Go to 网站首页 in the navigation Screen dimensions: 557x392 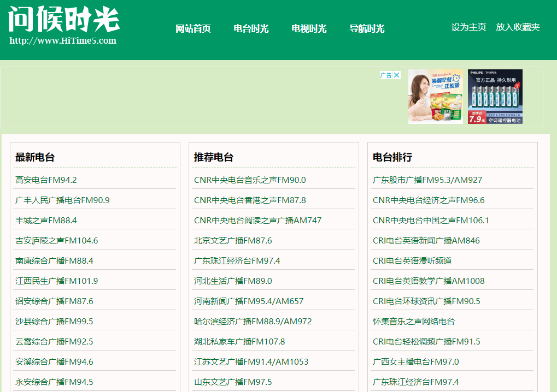pyautogui.click(x=193, y=29)
